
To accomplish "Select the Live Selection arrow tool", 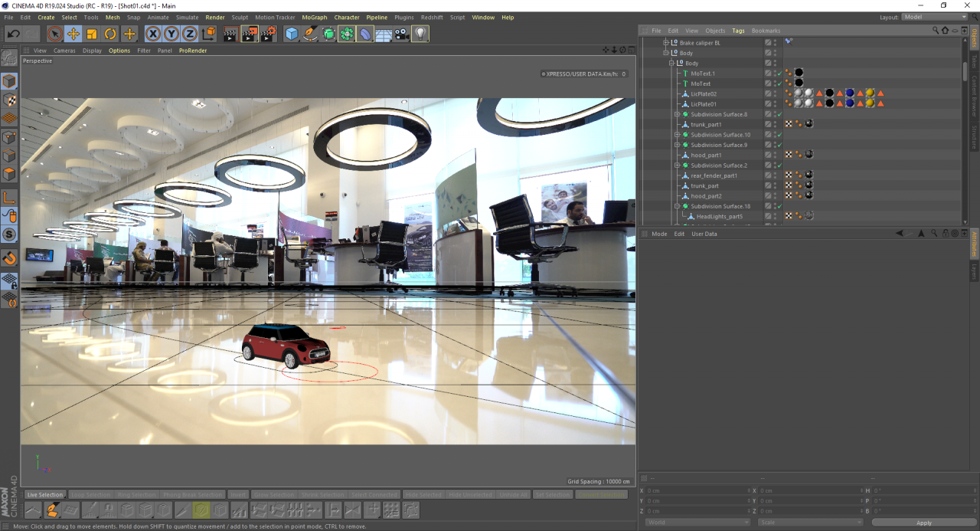I will (54, 34).
